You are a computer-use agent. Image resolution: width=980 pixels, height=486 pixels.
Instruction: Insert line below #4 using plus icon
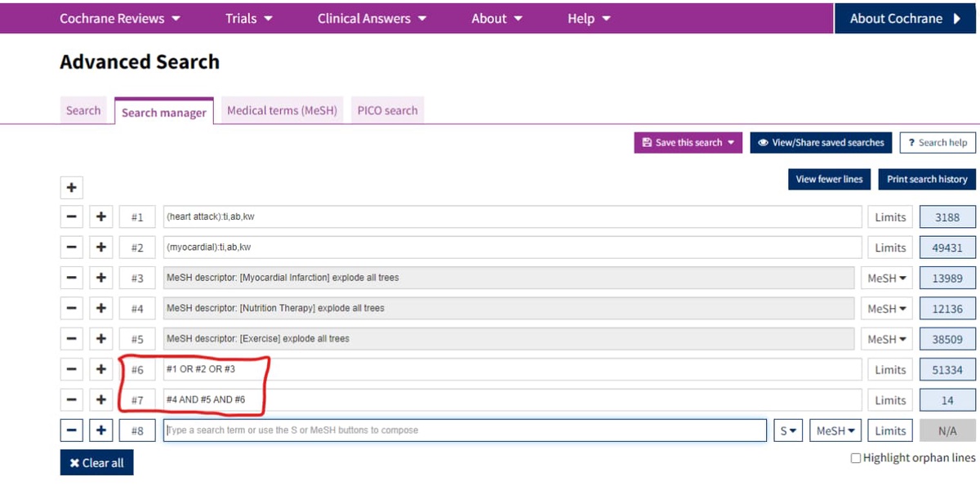(100, 309)
